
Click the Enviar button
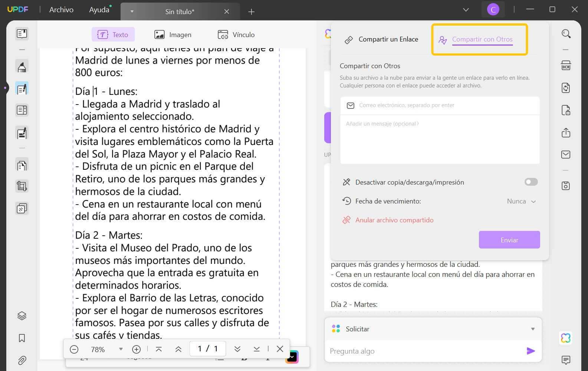coord(509,240)
